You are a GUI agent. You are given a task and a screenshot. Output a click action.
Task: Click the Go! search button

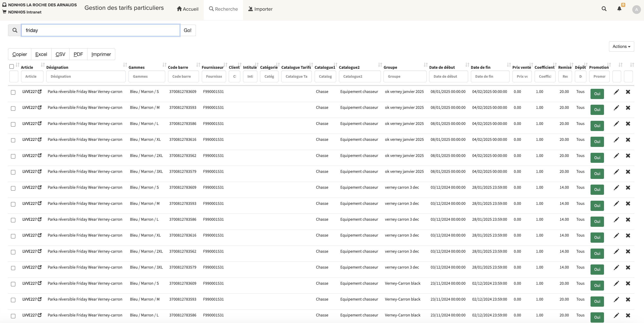point(188,30)
